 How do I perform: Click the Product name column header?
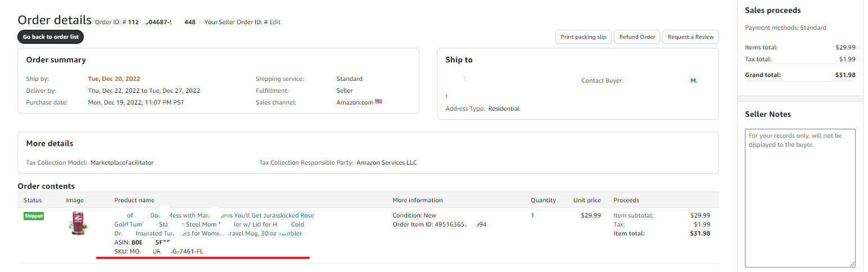[x=134, y=200]
